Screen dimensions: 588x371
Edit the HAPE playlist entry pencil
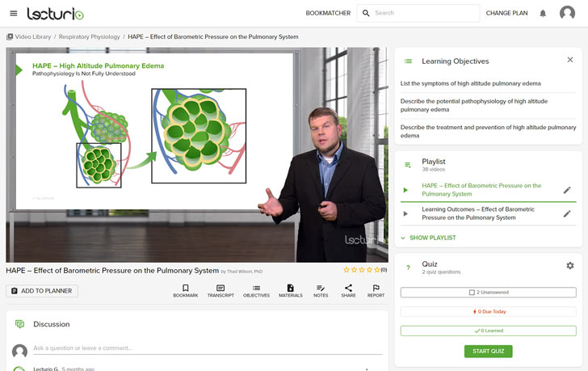[567, 190]
